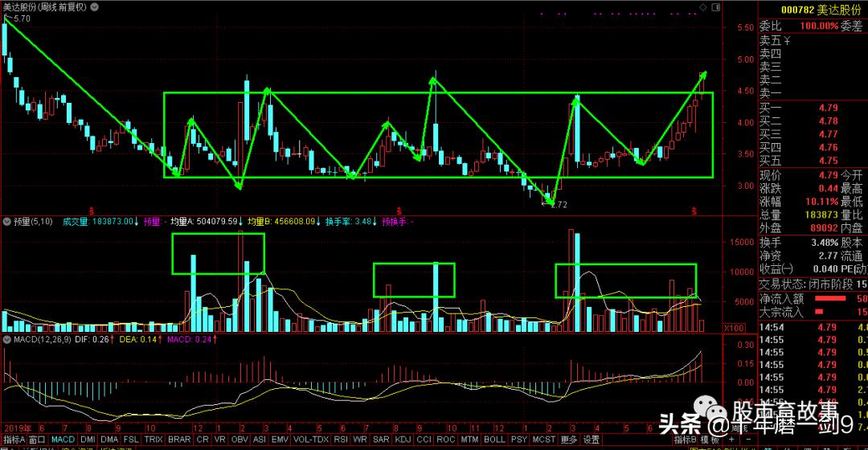Click the 模板 button
The image size is (868, 450).
(x=710, y=440)
